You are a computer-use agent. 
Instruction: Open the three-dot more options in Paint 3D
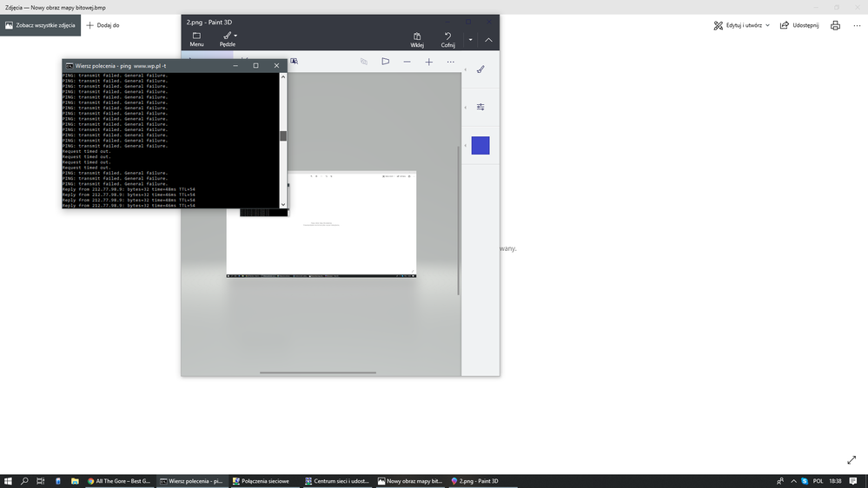pos(451,62)
